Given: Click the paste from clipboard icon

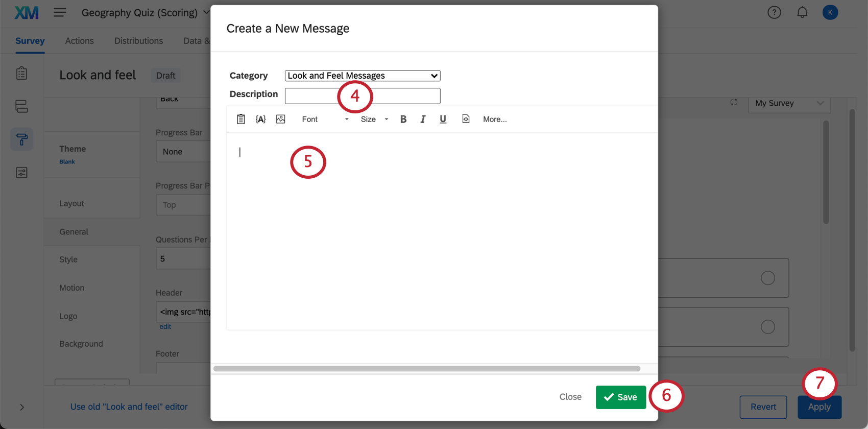Looking at the screenshot, I should 241,119.
